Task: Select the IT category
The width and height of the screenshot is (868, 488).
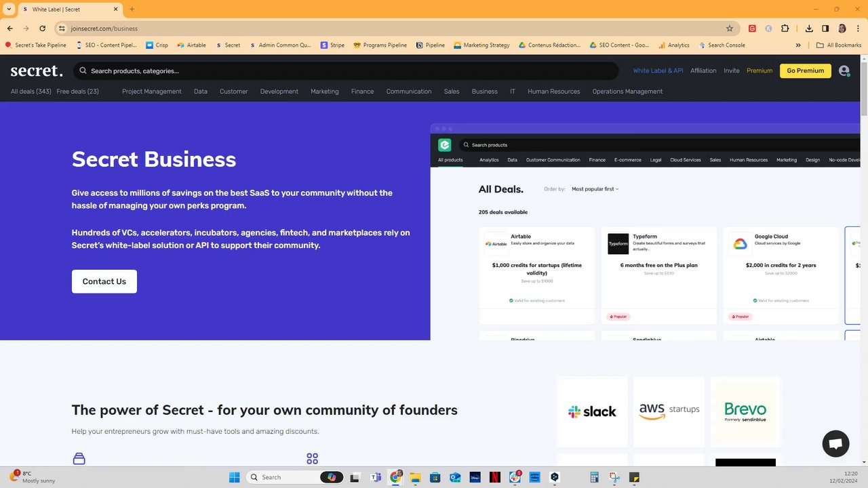Action: click(513, 91)
